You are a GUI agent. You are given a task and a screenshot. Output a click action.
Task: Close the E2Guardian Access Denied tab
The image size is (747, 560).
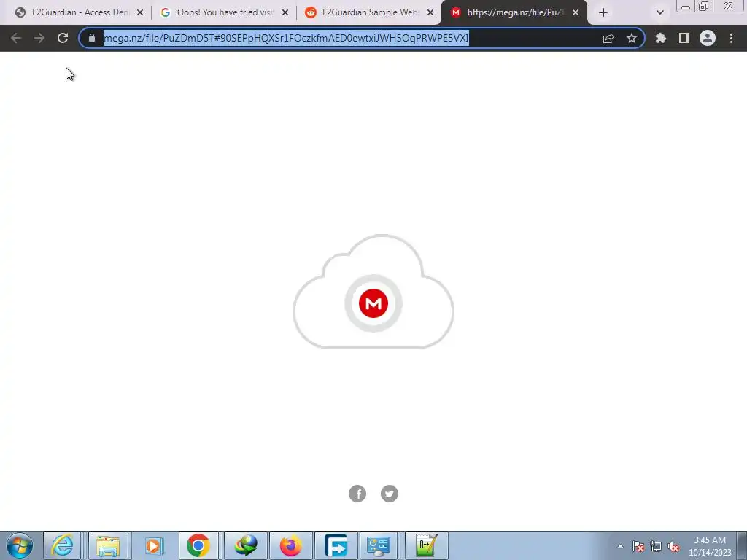pos(139,13)
